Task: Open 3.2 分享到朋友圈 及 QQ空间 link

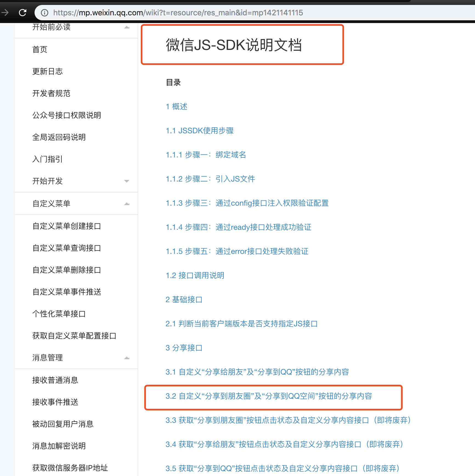Action: [x=268, y=396]
